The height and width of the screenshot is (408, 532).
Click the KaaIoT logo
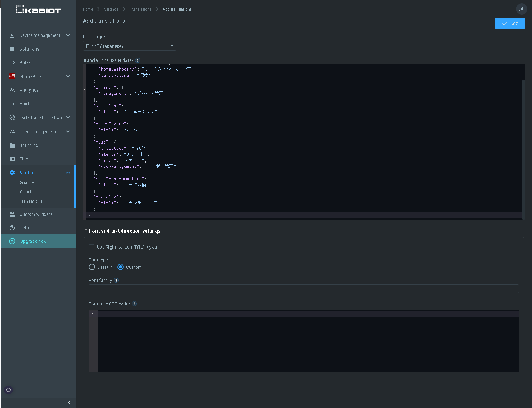coord(38,10)
